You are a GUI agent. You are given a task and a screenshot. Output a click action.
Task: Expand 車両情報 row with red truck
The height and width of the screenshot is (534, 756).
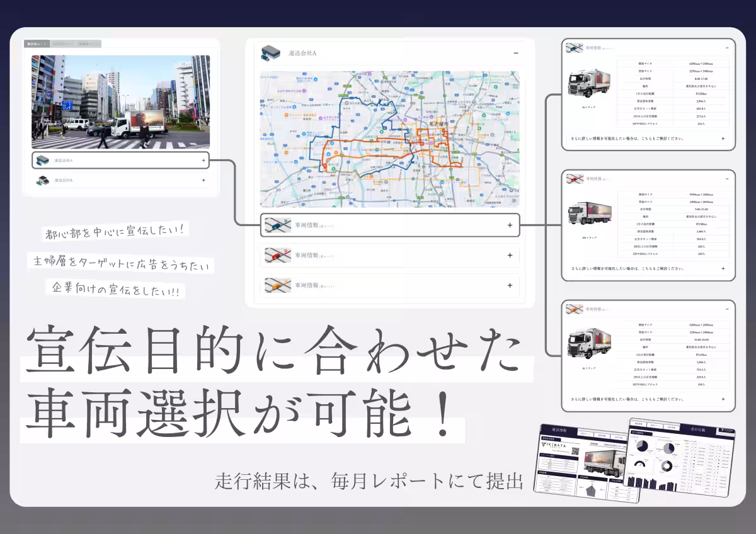click(510, 256)
